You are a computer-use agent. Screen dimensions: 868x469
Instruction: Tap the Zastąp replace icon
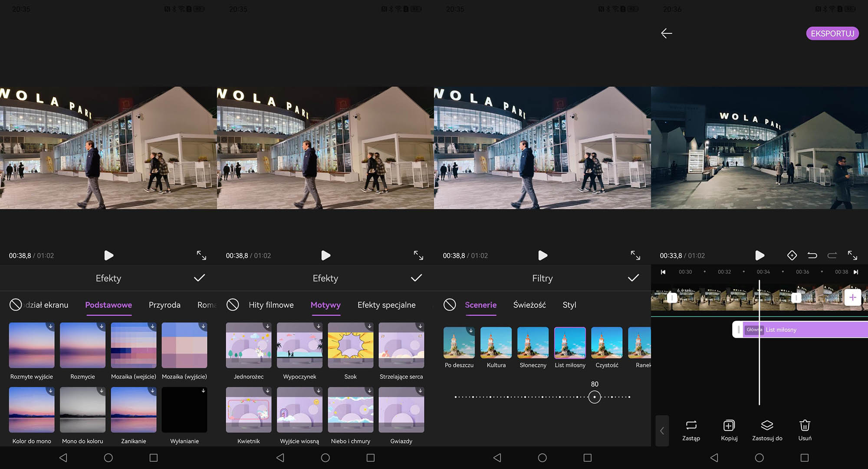tap(691, 426)
